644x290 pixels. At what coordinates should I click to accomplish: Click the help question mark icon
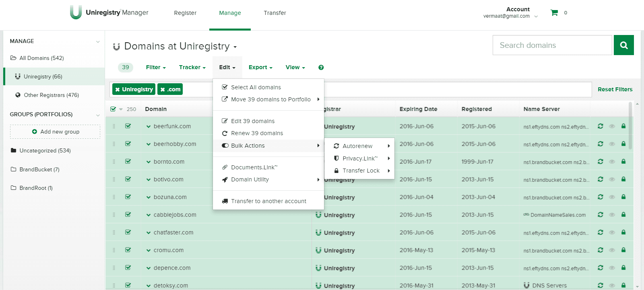coord(321,68)
